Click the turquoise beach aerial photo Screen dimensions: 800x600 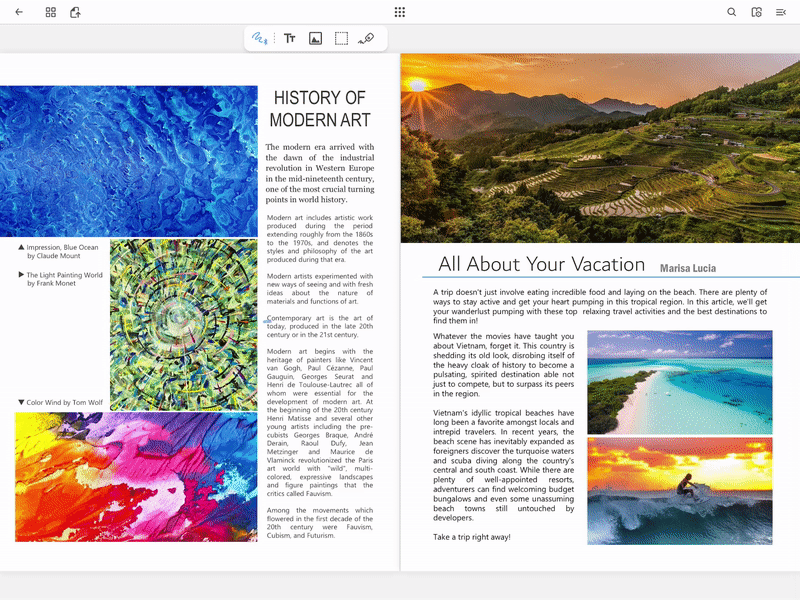(x=680, y=382)
